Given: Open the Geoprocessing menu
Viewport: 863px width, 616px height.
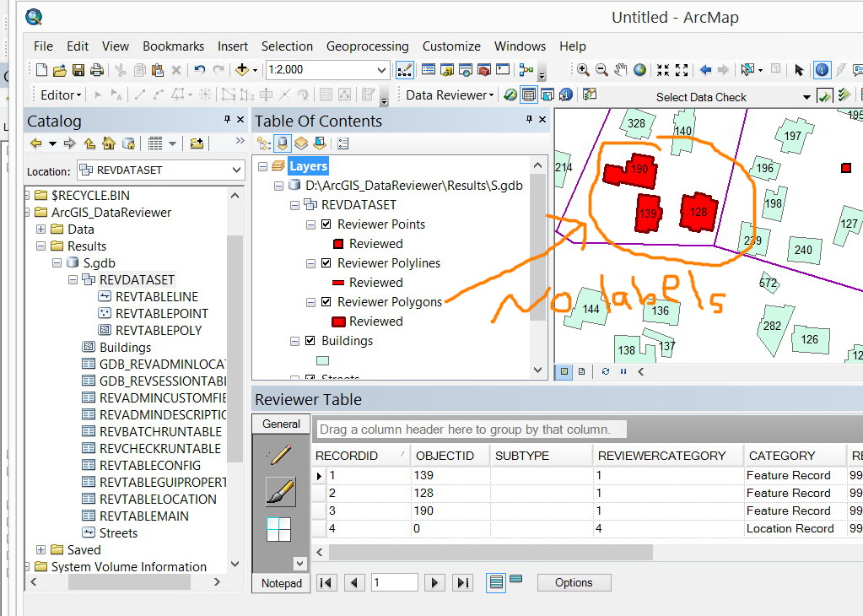Looking at the screenshot, I should click(367, 46).
